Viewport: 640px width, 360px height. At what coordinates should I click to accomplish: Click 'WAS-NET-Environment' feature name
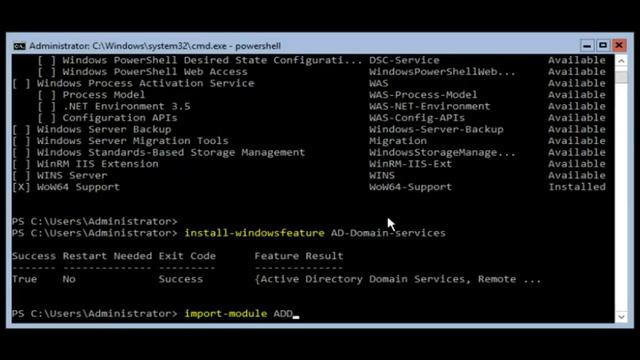(429, 107)
